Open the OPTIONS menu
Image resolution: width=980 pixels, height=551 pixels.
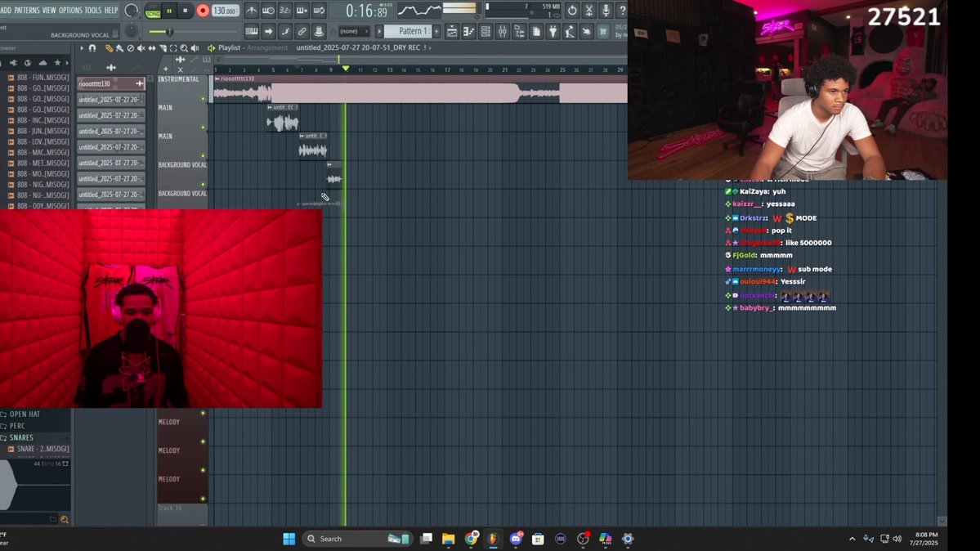[70, 10]
